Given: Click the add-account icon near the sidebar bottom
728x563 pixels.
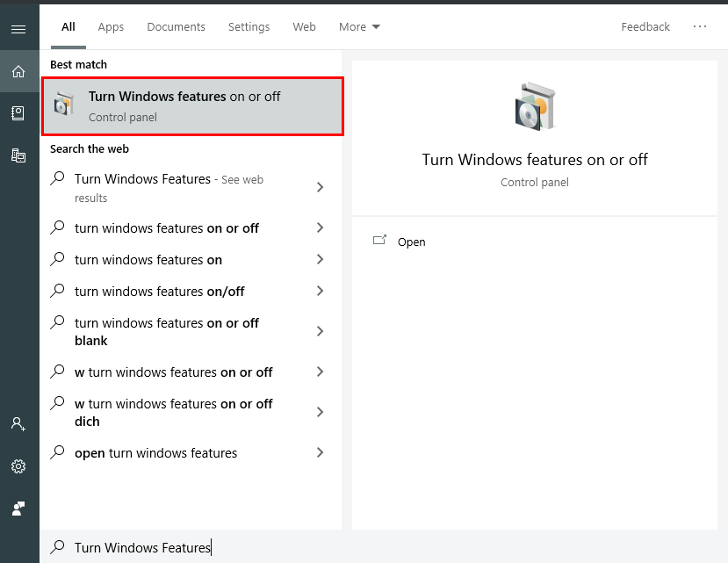Looking at the screenshot, I should pos(18,424).
